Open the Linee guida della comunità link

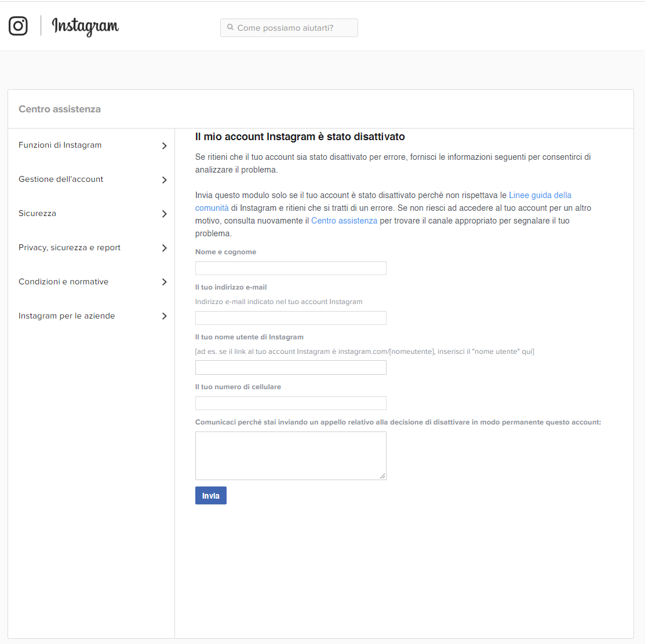click(540, 195)
